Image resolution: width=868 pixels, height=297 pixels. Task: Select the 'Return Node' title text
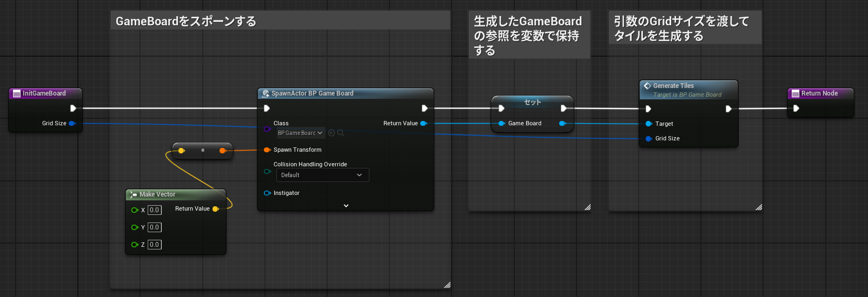819,93
